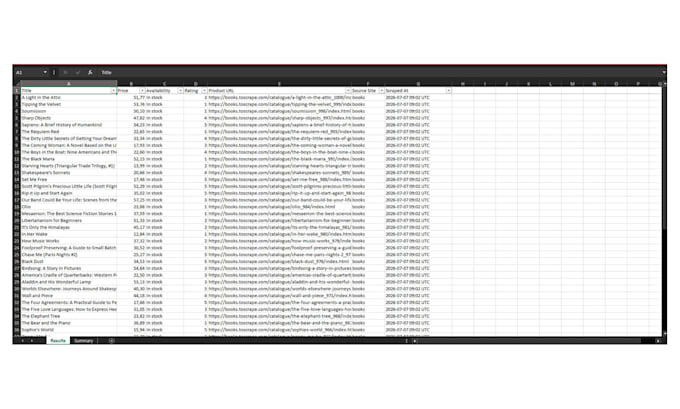Select column G header
This screenshot has height=409, width=680.
click(x=418, y=84)
